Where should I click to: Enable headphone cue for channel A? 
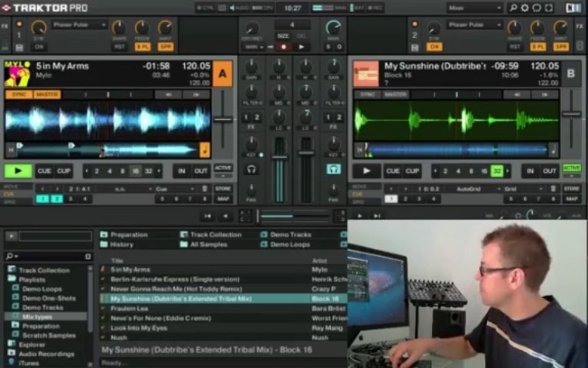point(251,169)
